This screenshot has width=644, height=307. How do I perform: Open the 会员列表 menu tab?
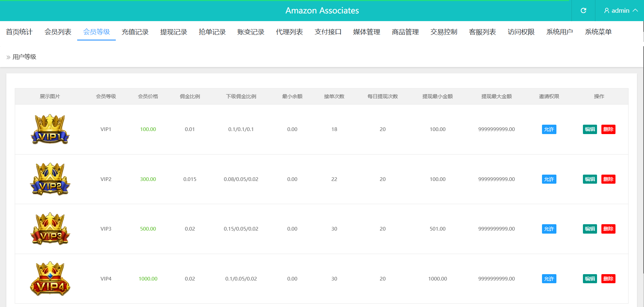[58, 32]
